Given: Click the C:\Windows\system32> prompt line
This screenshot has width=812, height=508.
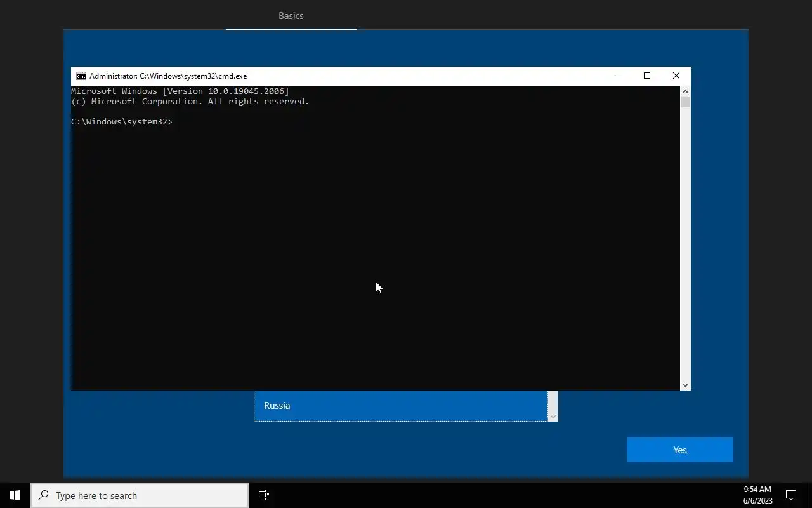Looking at the screenshot, I should click(122, 121).
